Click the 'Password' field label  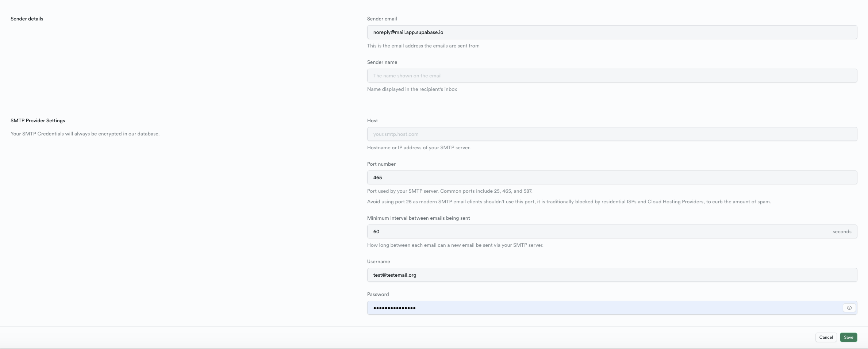point(378,294)
